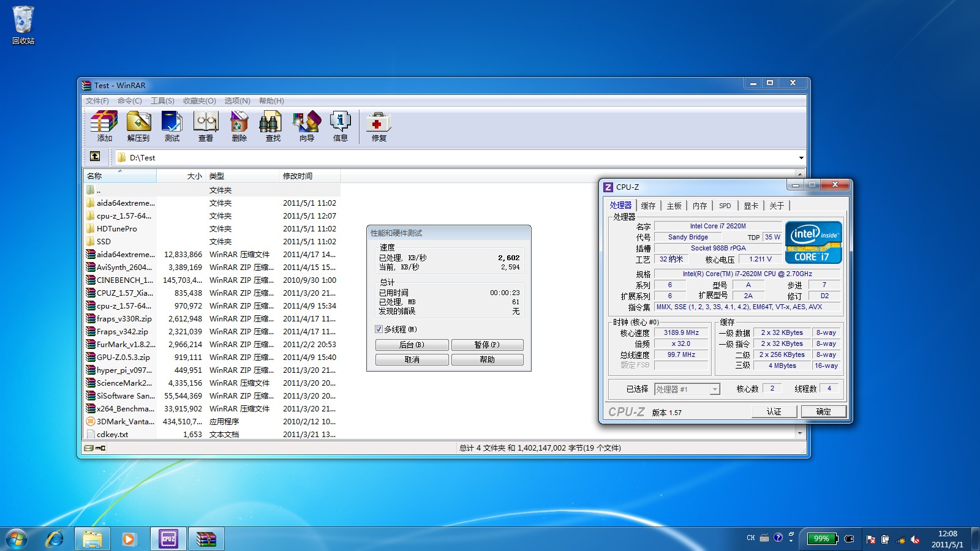
Task: Select the SSD folder row
Action: pyautogui.click(x=211, y=241)
